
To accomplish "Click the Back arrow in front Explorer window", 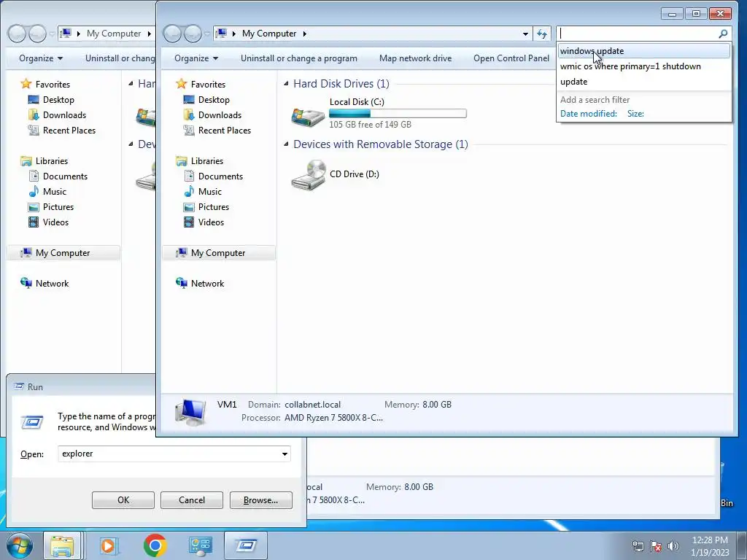I will click(172, 34).
